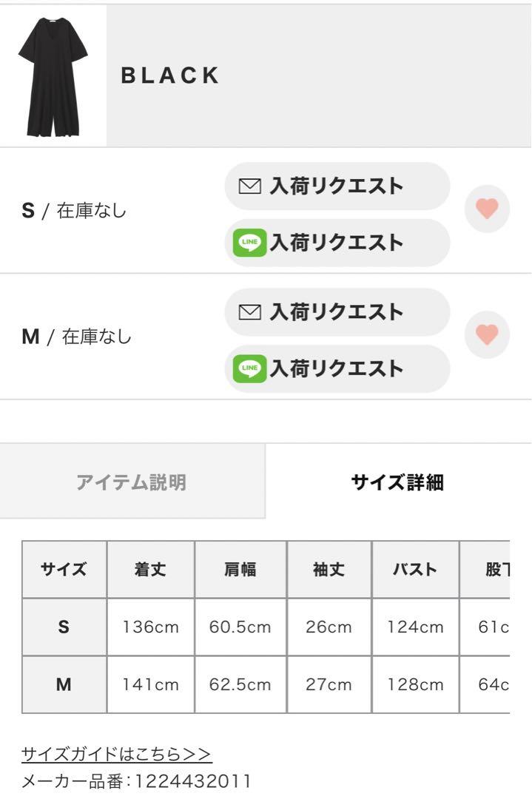
Task: Request size M restock via LINE button
Action: pyautogui.click(x=337, y=368)
